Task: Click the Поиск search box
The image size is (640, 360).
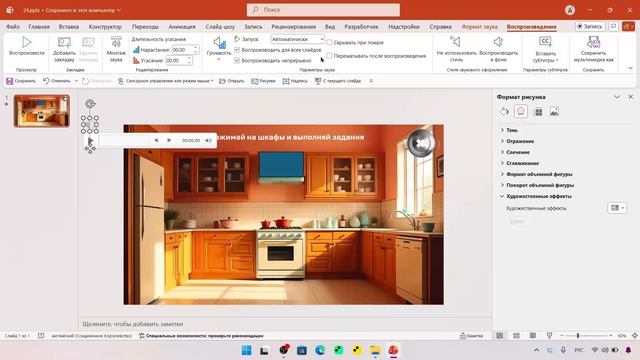Action: click(323, 10)
